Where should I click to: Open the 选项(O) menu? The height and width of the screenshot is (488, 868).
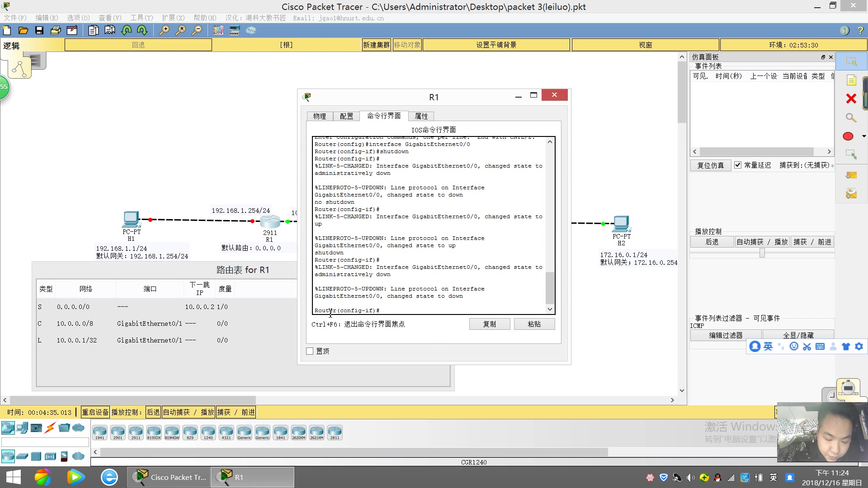pos(78,18)
